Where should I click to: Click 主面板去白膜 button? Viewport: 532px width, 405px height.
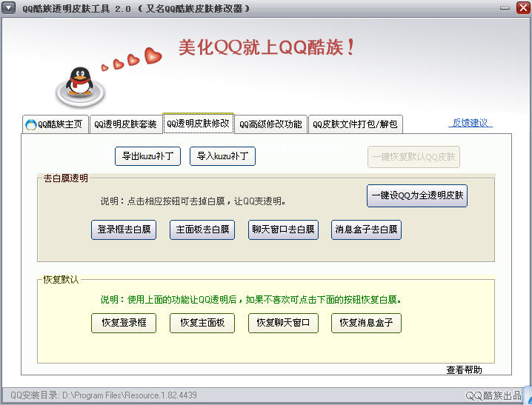[x=202, y=230]
